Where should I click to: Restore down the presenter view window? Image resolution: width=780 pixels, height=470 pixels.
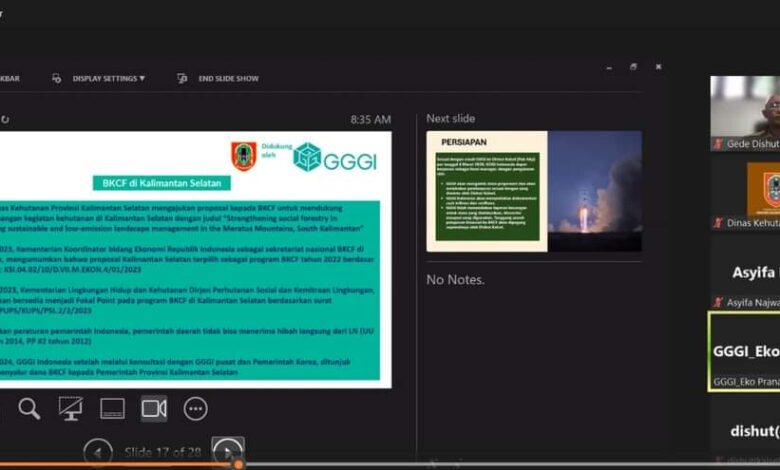coord(633,67)
